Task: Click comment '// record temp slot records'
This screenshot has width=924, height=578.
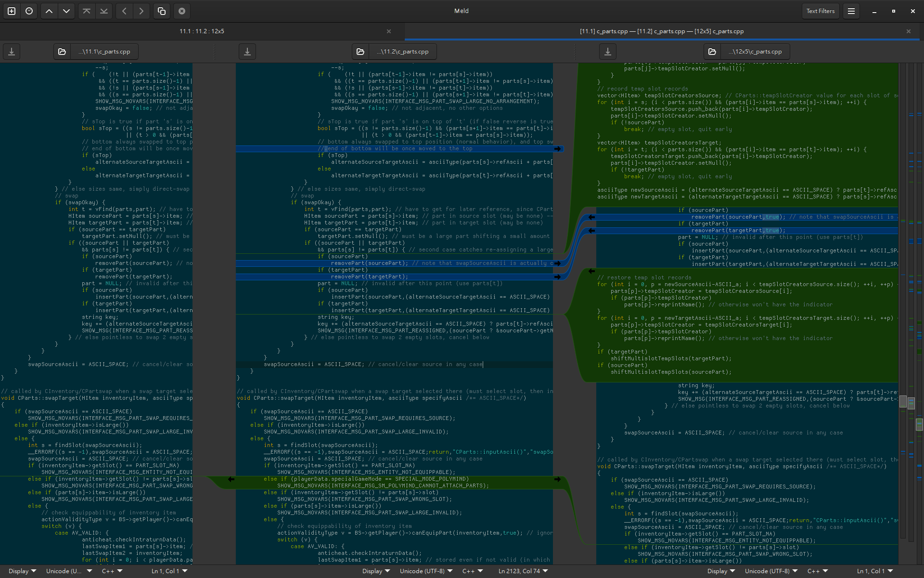Action: pos(642,89)
